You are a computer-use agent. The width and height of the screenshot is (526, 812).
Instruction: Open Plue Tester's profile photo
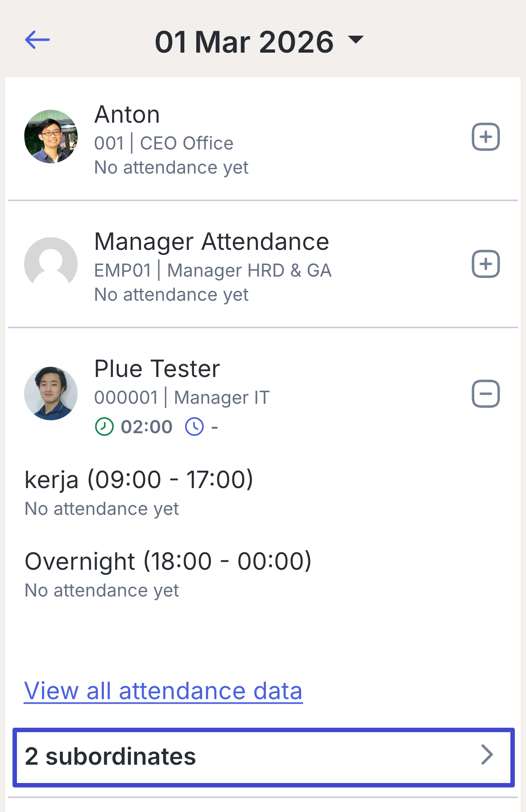coord(51,394)
